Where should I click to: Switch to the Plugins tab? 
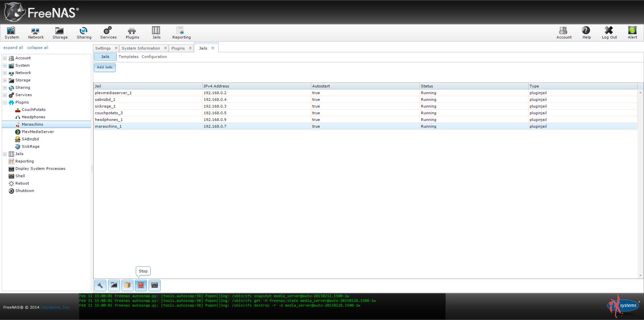tap(178, 48)
